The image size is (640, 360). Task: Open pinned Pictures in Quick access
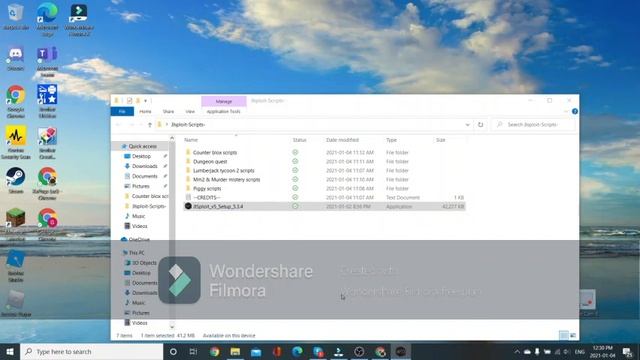(x=140, y=186)
